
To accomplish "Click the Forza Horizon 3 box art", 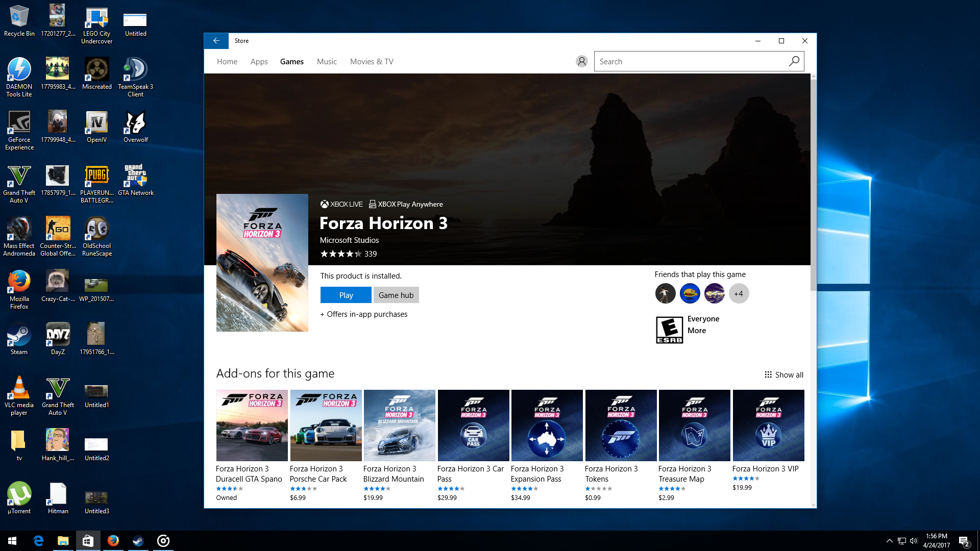I will [x=262, y=263].
